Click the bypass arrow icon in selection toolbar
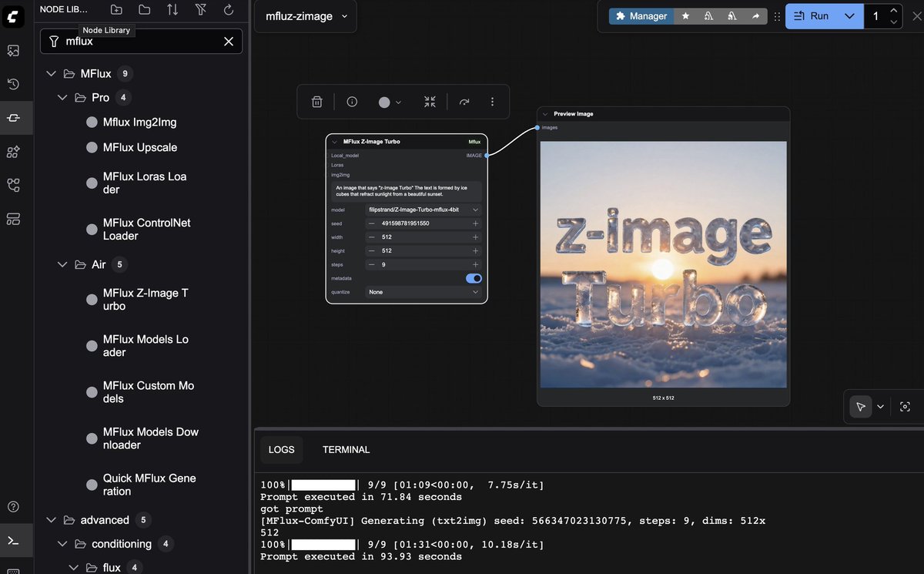Image resolution: width=924 pixels, height=574 pixels. click(464, 102)
